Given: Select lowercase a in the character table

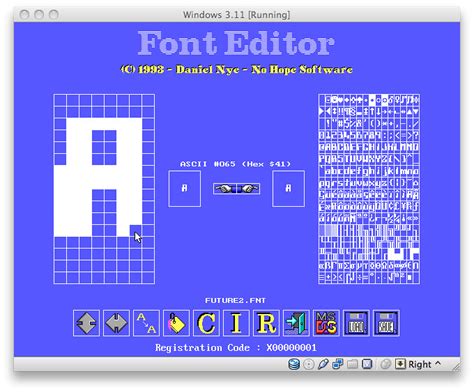Looking at the screenshot, I should click(x=328, y=171).
